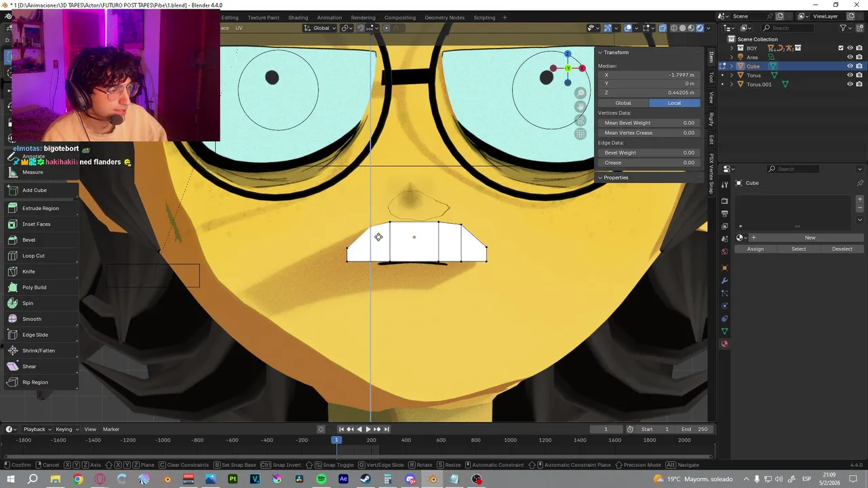Screen dimensions: 868x488
Task: Switch transform orientation to Global
Action: pyautogui.click(x=623, y=103)
